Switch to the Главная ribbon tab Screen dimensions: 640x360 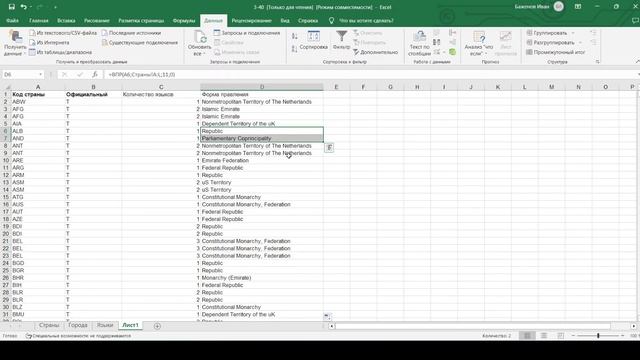(39, 20)
